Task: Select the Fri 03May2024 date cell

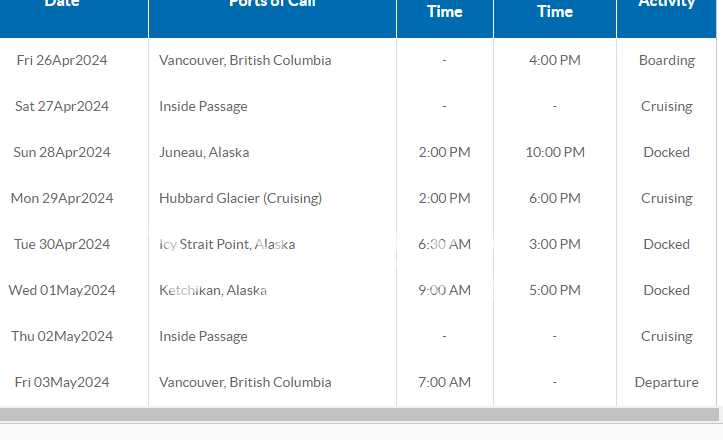Action: 62,382
